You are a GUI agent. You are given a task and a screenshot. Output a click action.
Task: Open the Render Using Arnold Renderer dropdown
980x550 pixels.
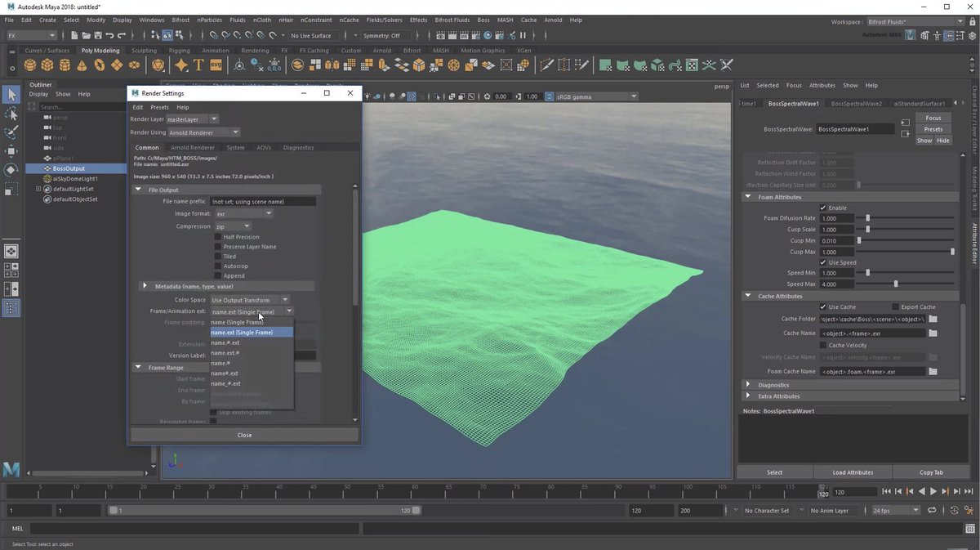point(203,132)
